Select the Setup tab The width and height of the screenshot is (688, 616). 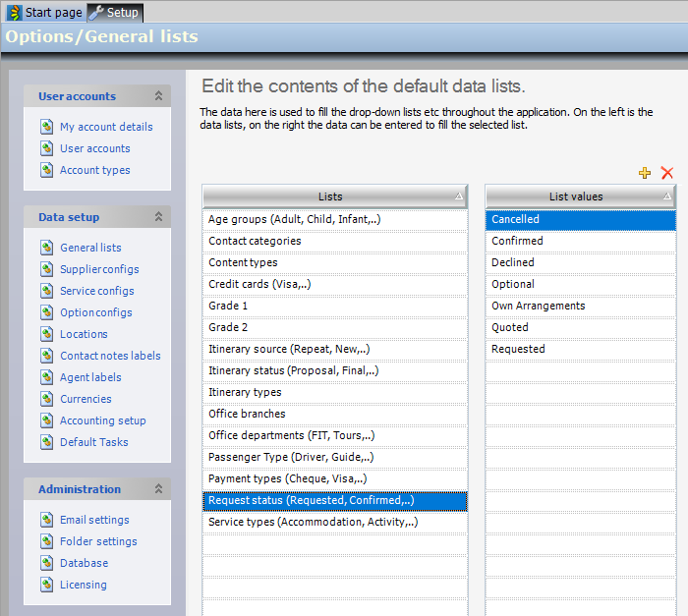[115, 13]
